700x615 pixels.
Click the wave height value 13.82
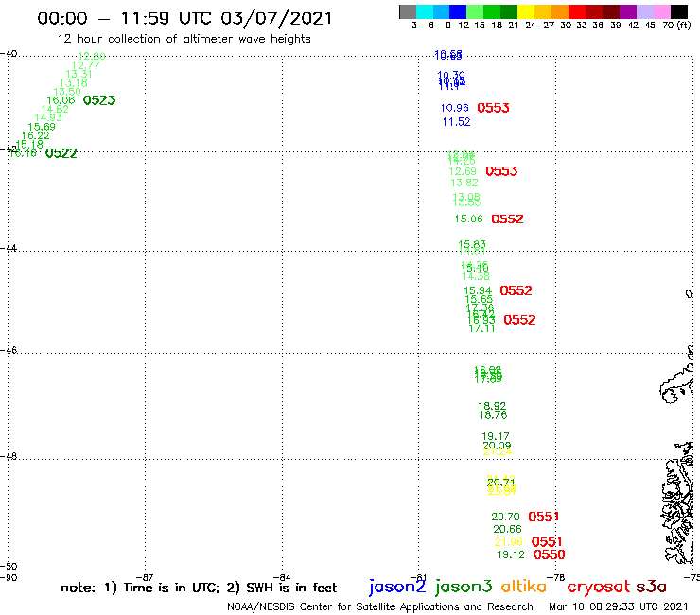[x=464, y=183]
